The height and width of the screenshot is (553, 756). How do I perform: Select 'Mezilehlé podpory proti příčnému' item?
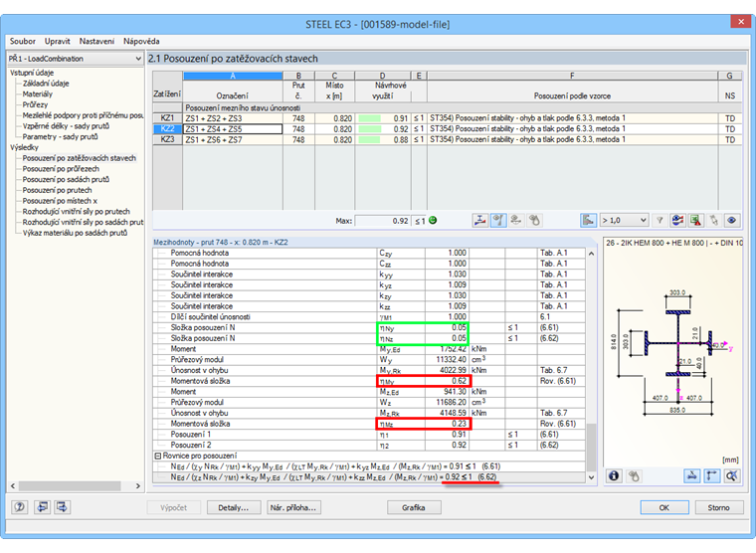pos(83,115)
